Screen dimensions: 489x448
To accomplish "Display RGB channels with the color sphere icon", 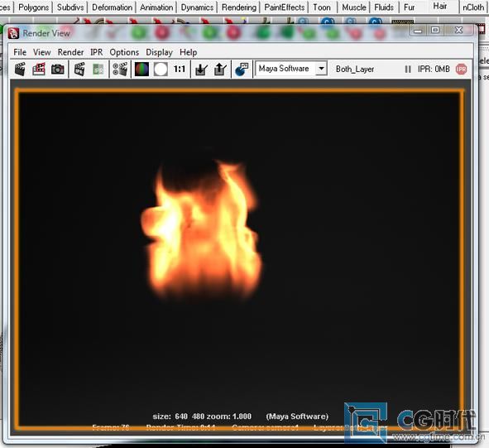I will [x=141, y=69].
